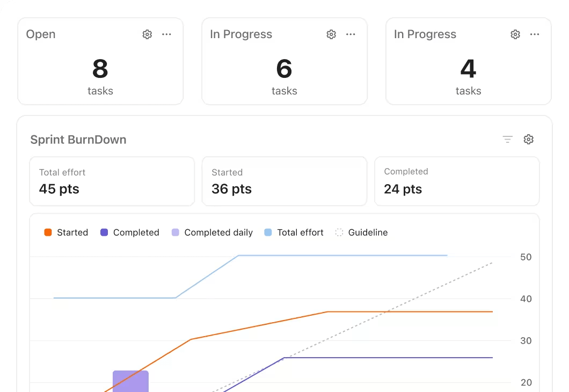
Task: Click the blue Total effort legend marker
Action: (269, 232)
